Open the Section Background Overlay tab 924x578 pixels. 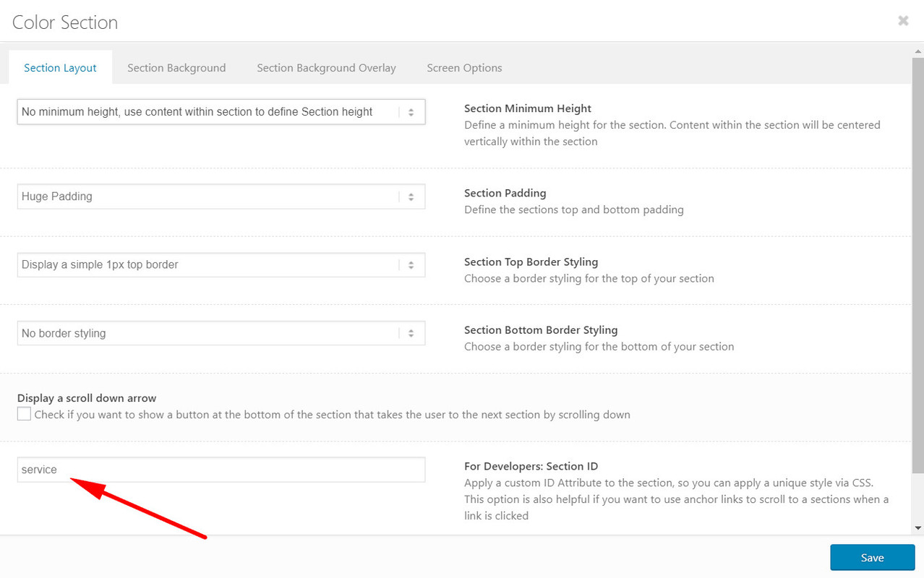pyautogui.click(x=326, y=68)
